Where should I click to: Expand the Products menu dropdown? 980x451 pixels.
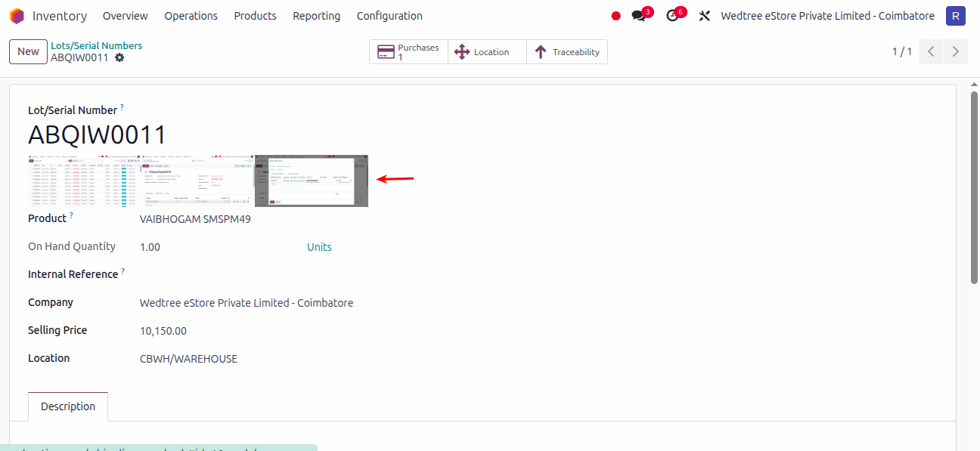tap(255, 16)
